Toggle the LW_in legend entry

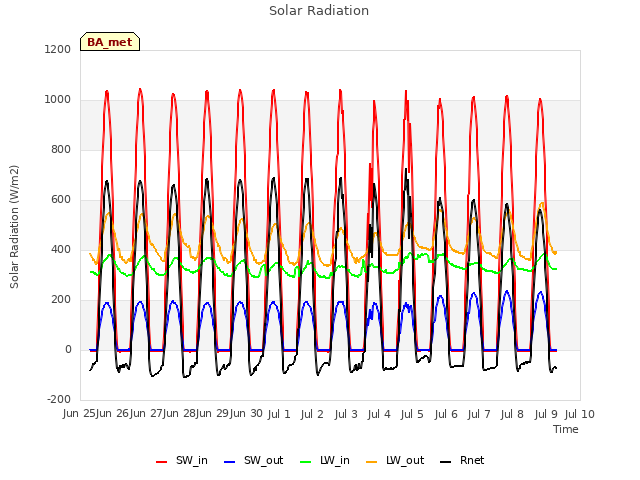325,460
